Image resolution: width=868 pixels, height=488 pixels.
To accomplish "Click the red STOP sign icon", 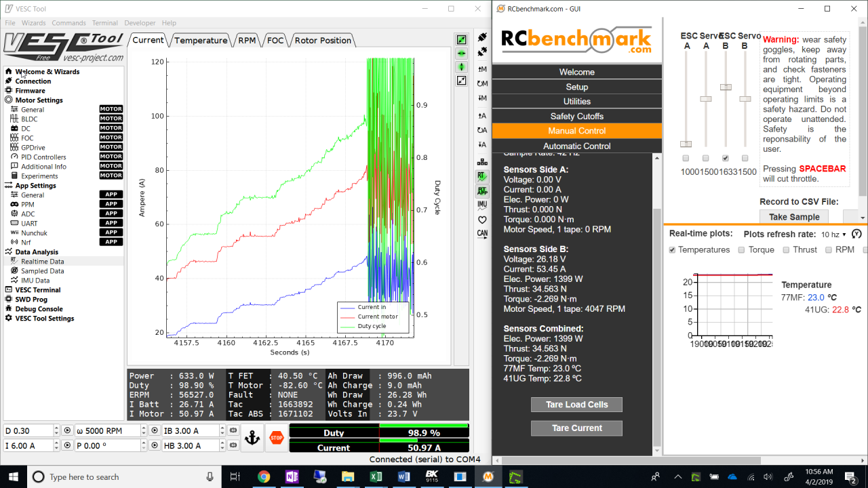I will 276,438.
